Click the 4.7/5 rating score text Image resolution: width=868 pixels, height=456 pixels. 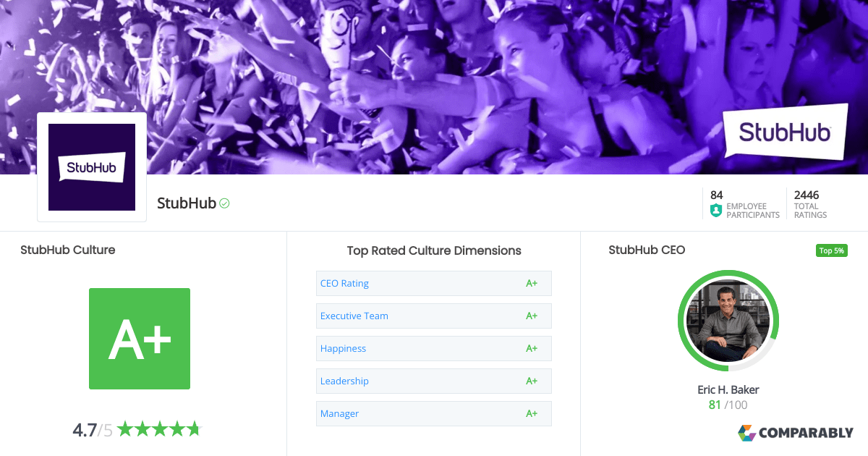click(93, 430)
